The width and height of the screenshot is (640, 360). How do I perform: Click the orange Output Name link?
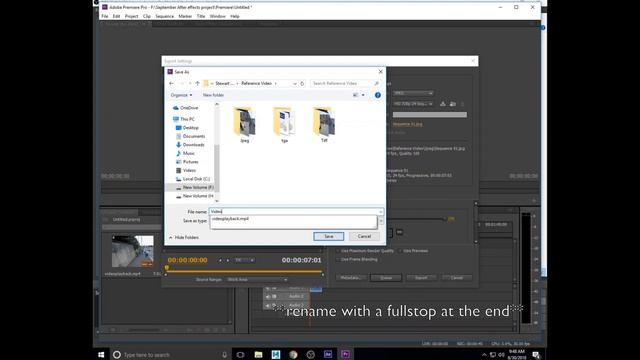coord(407,124)
